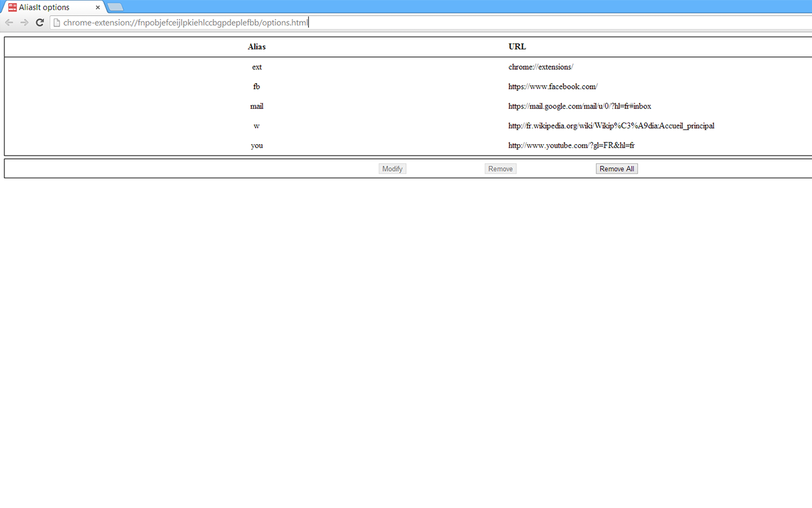
Task: Select the AliasIt options tab
Action: [54, 8]
